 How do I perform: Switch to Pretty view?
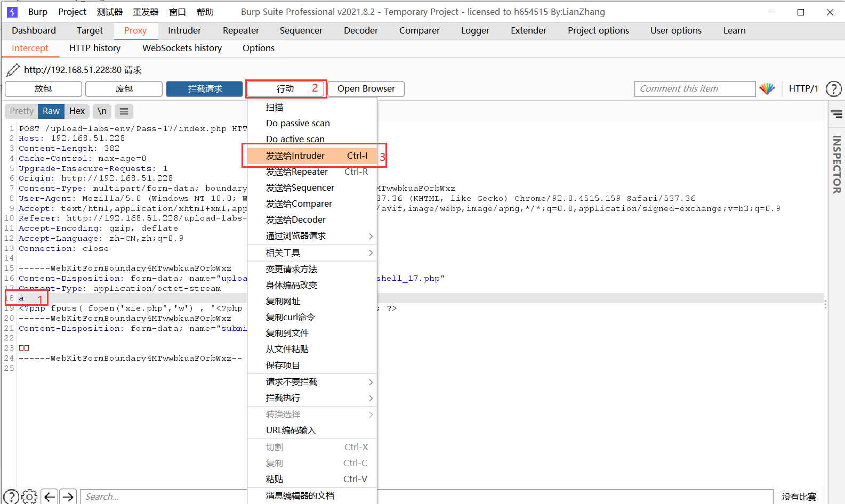click(21, 111)
